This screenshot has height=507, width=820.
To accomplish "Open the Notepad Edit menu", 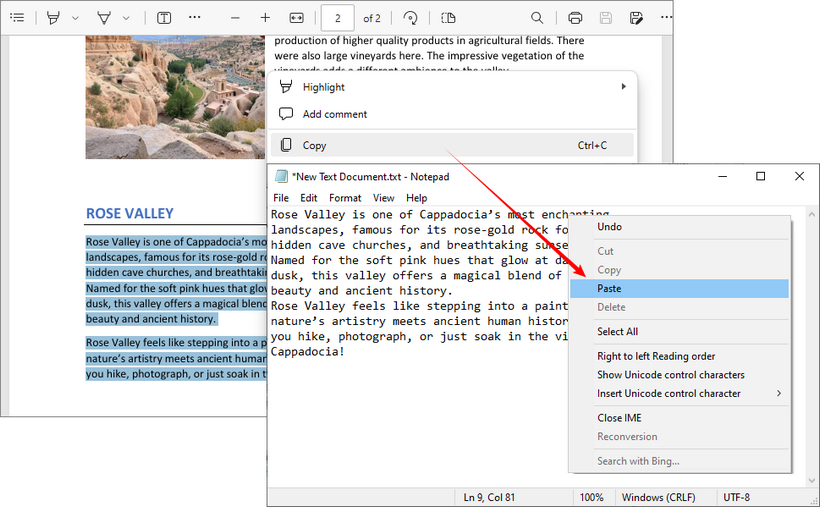I will click(309, 198).
